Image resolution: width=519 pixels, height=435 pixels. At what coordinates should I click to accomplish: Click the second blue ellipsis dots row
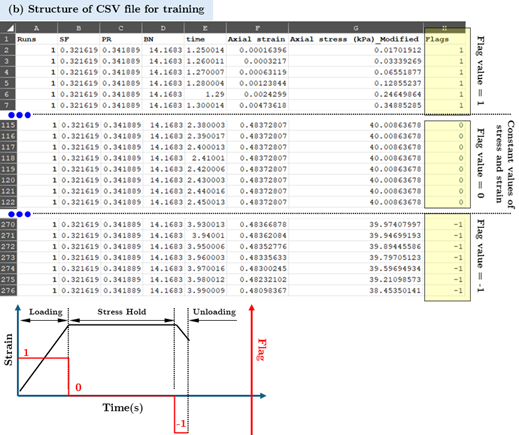click(19, 214)
